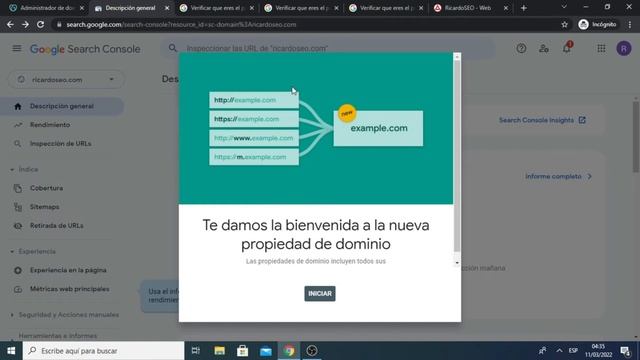Click the Search Console Insights link

click(542, 120)
